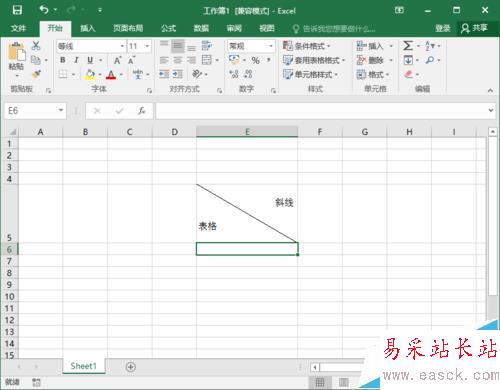Toggle align right

[x=191, y=60]
